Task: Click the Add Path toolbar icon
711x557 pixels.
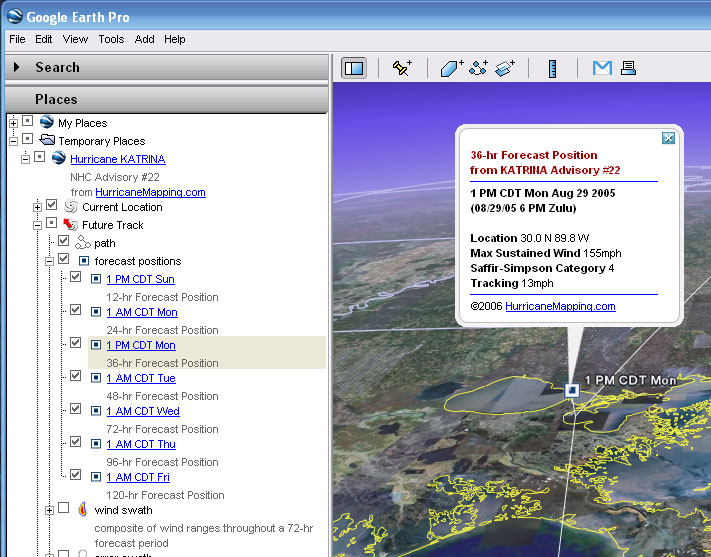Action: 478,68
